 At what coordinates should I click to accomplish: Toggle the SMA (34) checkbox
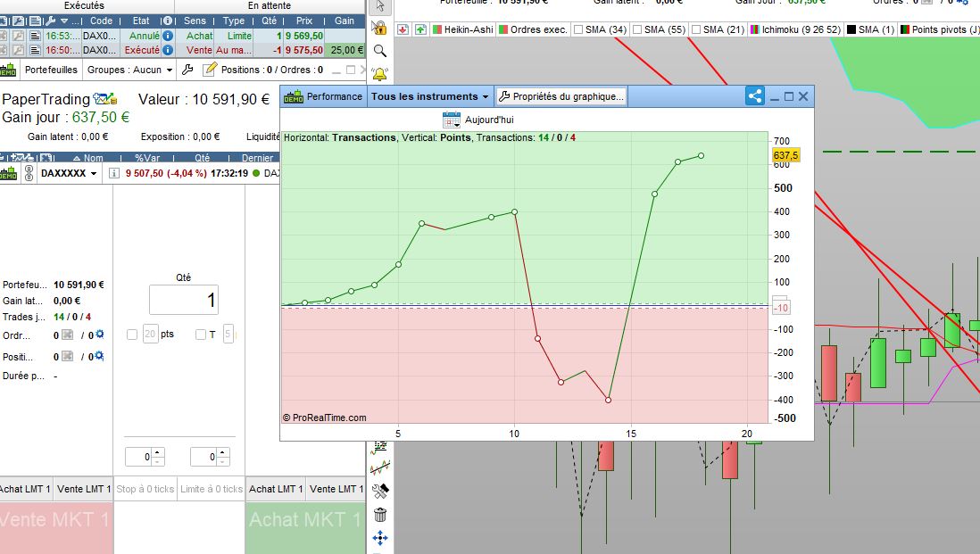coord(578,29)
